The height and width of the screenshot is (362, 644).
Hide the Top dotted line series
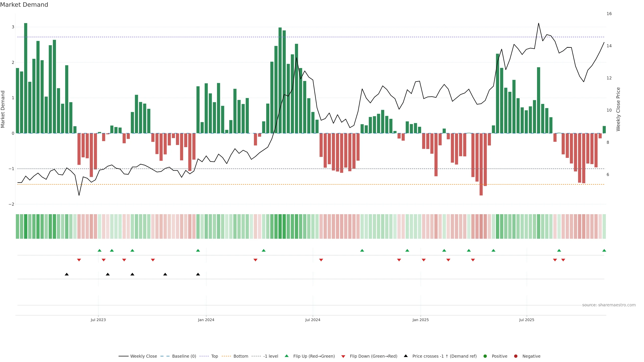pyautogui.click(x=214, y=356)
